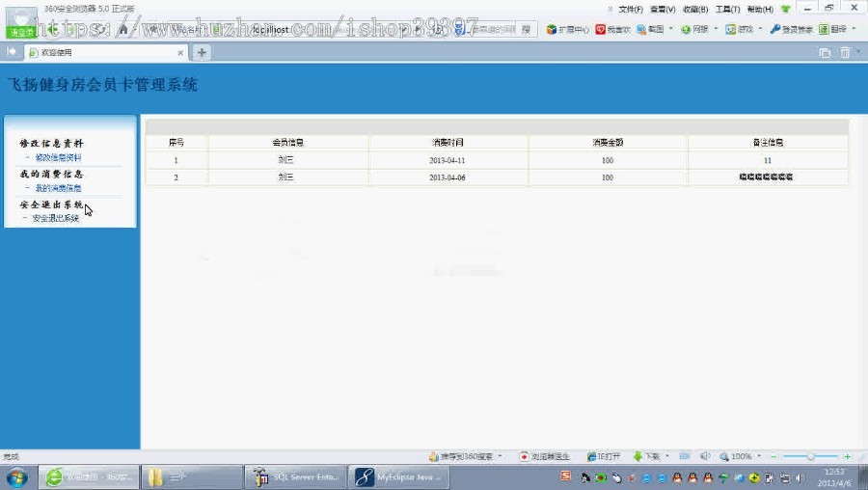Click the 搜 search button
This screenshot has height=490, width=868.
tap(526, 29)
